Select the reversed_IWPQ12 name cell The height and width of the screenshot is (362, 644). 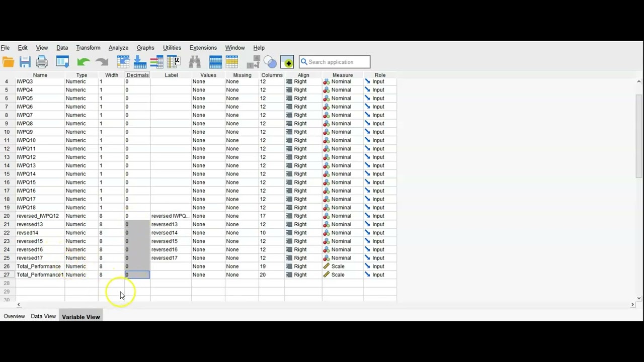40,216
